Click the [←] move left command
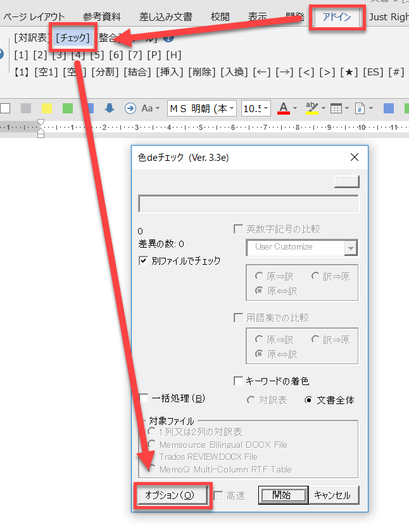 click(x=261, y=72)
